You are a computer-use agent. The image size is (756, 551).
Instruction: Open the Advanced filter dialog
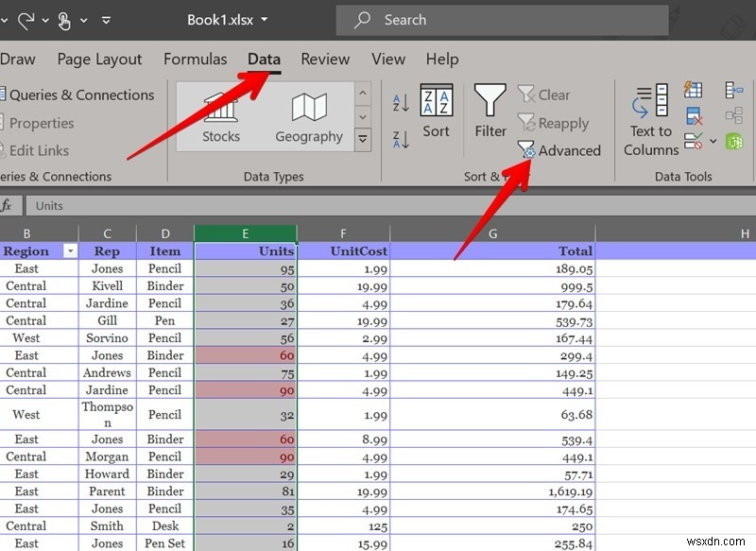(567, 150)
